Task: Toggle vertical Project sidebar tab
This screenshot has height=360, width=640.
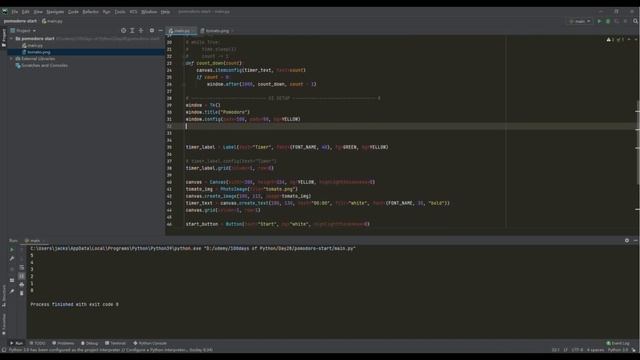Action: (x=4, y=37)
